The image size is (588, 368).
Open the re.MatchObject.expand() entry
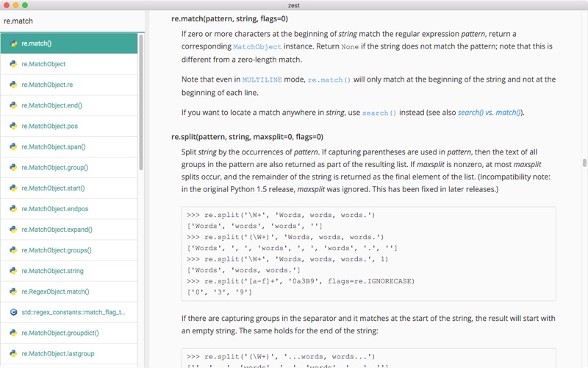click(69, 230)
